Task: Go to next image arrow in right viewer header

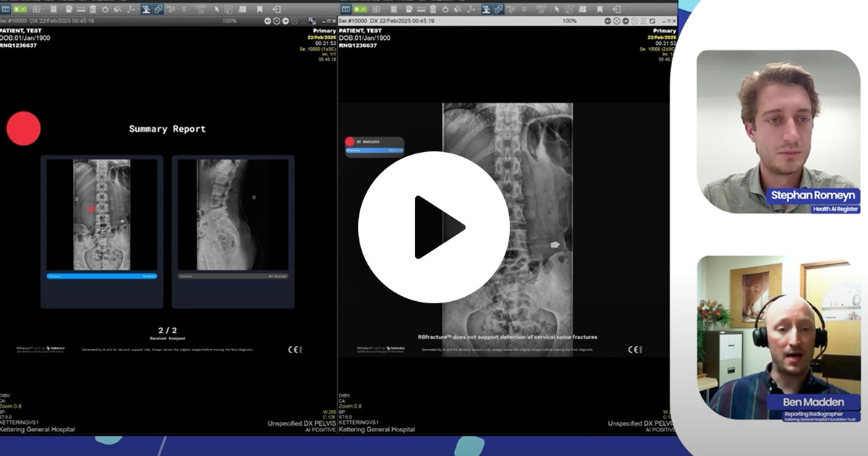Action: click(x=626, y=21)
